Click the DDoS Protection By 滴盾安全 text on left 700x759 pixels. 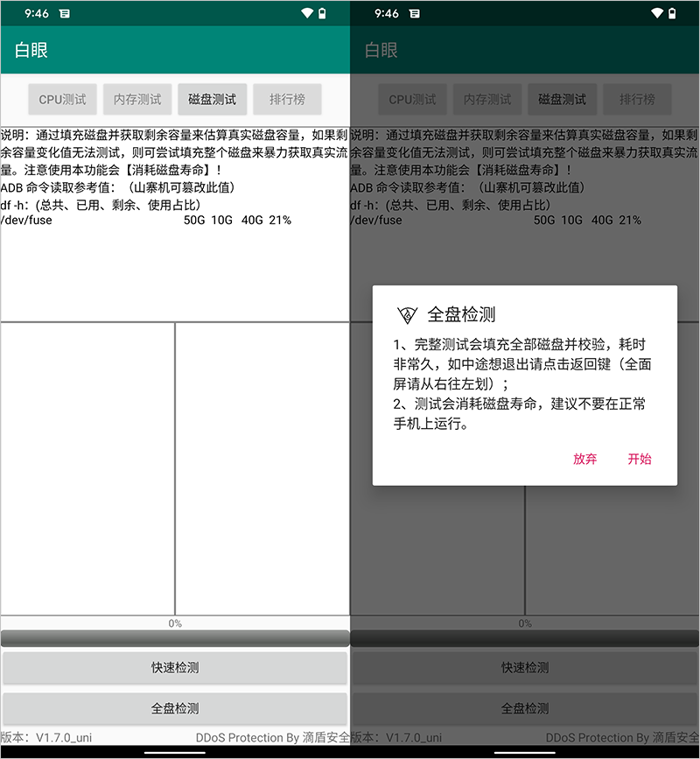272,737
